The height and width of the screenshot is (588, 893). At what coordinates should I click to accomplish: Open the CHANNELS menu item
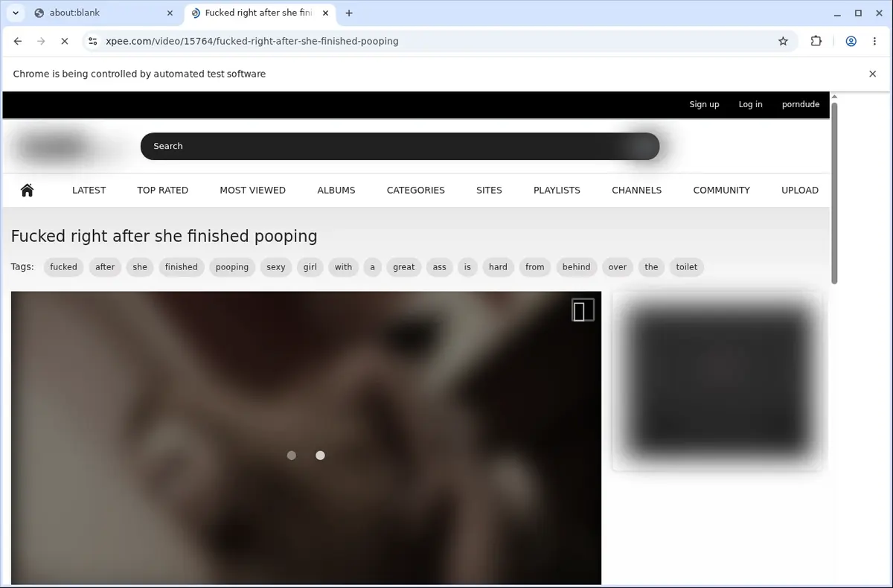[636, 190]
